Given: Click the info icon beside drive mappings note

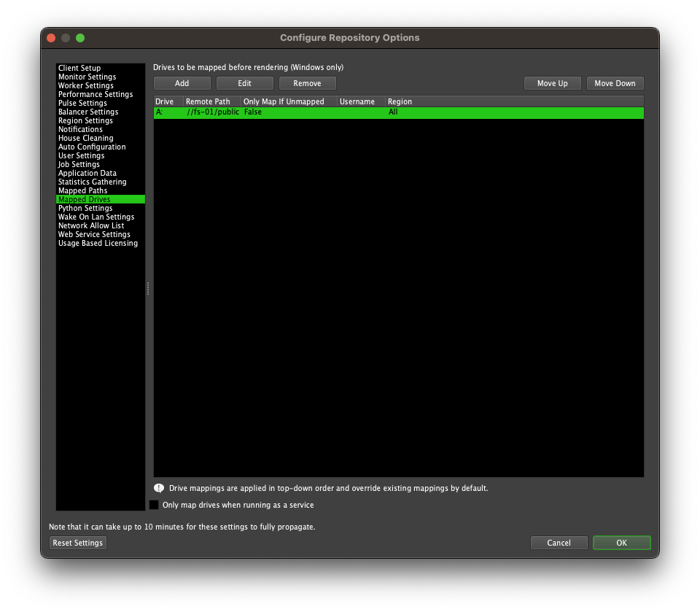Looking at the screenshot, I should 159,488.
